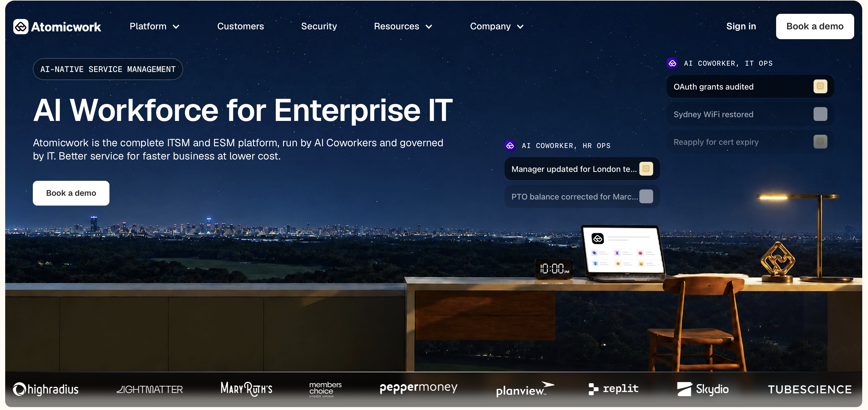The image size is (868, 410).
Task: Click the grey box on Sydney WiFi restored
Action: tap(820, 114)
